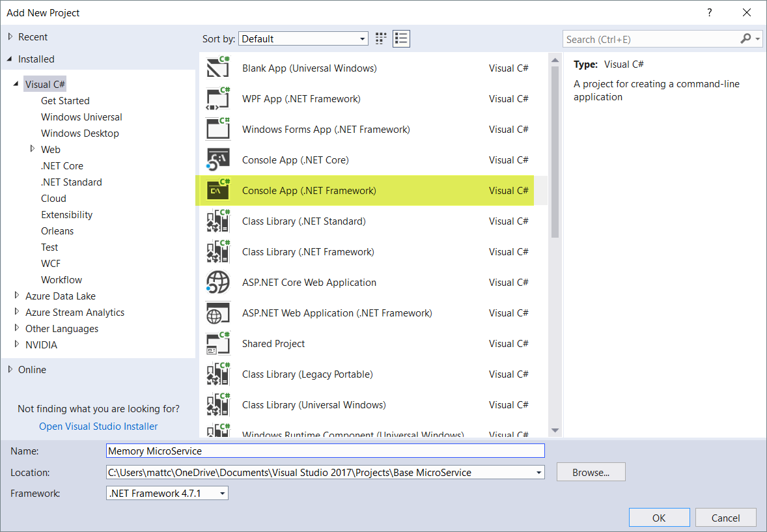Click the ASP.NET Core Web Application icon
This screenshot has height=532, width=767.
click(218, 283)
